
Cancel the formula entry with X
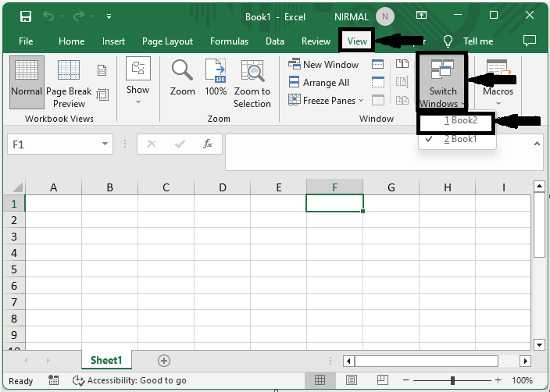pos(152,144)
